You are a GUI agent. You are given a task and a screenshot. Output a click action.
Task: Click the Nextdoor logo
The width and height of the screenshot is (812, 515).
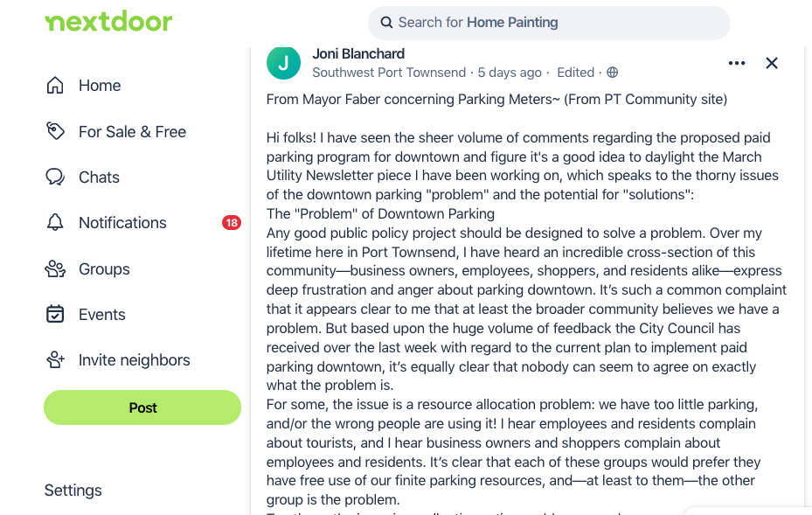pos(108,22)
